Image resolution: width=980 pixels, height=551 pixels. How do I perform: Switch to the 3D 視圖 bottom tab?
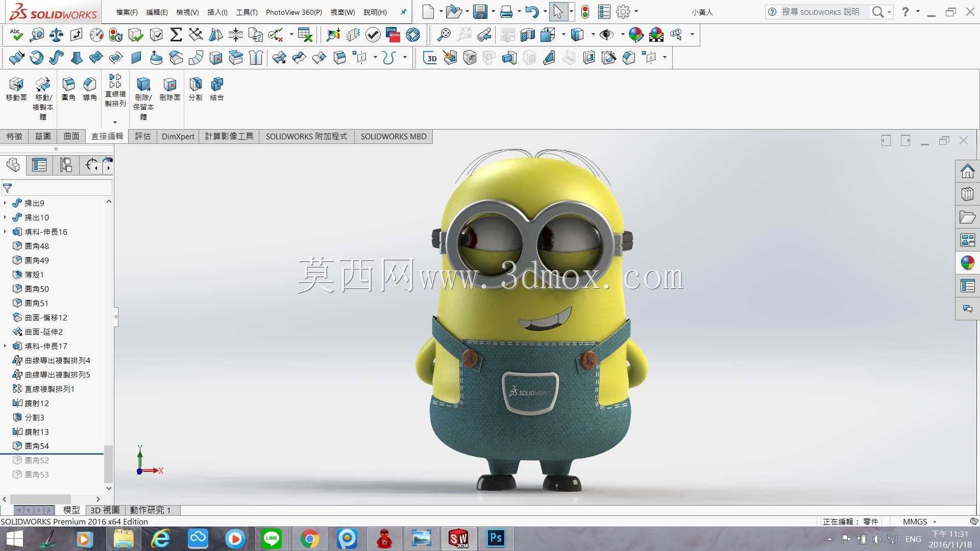pyautogui.click(x=105, y=510)
